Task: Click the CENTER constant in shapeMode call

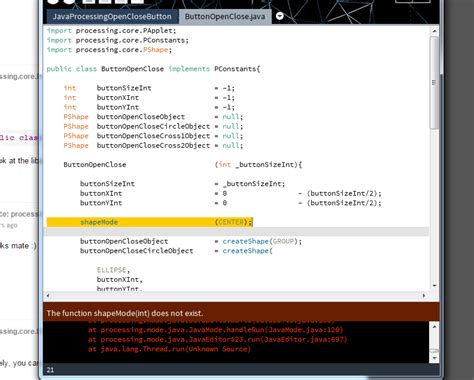Action: (x=231, y=222)
